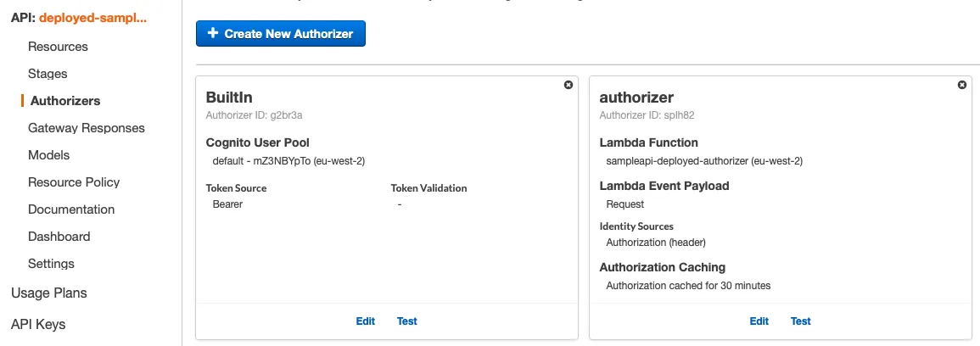
Task: Click the Create New Authorizer button
Action: coord(281,34)
